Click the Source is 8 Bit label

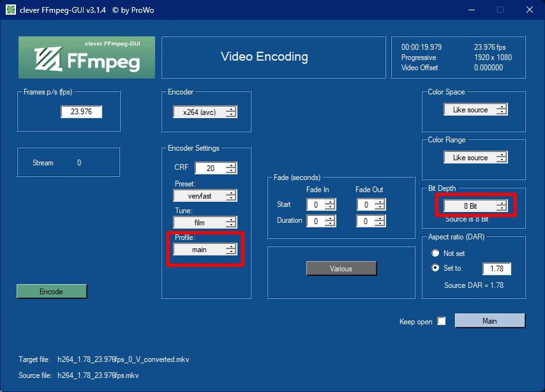coord(467,219)
